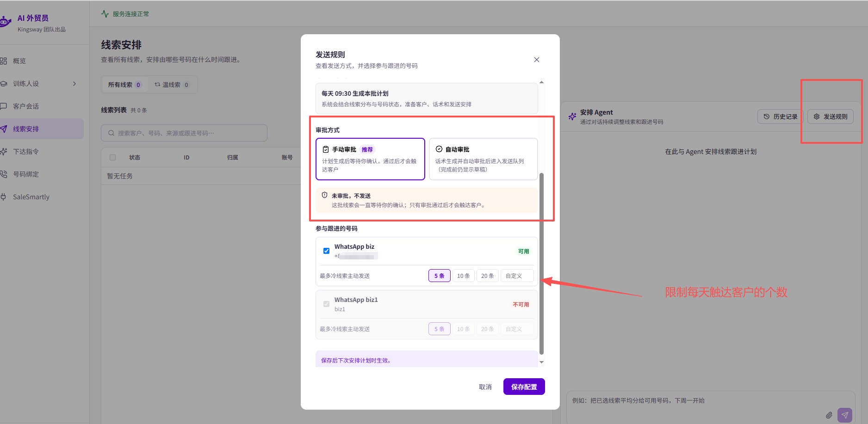Click the 每天 09:30 生成本批计划 heading

point(355,93)
